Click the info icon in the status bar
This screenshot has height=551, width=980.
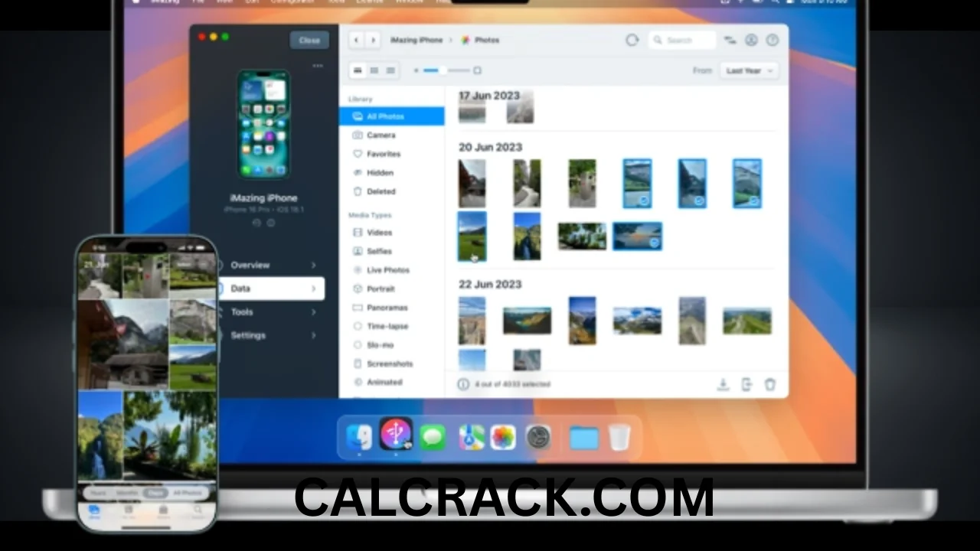(x=463, y=384)
